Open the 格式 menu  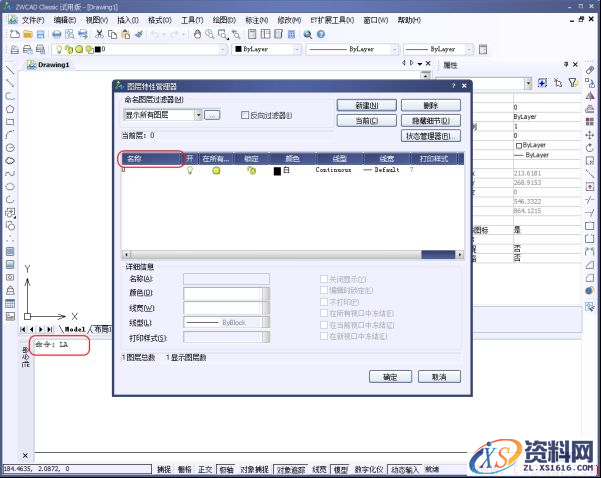pos(158,19)
